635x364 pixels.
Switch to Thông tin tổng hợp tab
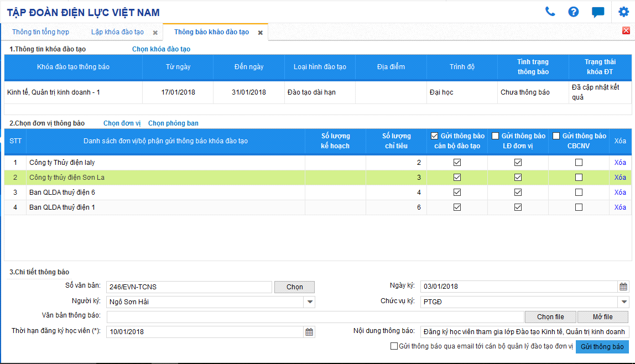(x=40, y=32)
